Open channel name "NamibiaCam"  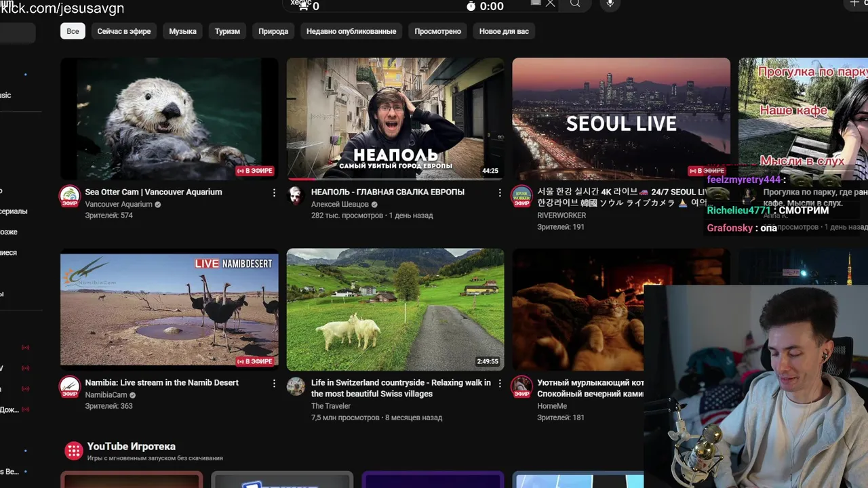coord(106,394)
